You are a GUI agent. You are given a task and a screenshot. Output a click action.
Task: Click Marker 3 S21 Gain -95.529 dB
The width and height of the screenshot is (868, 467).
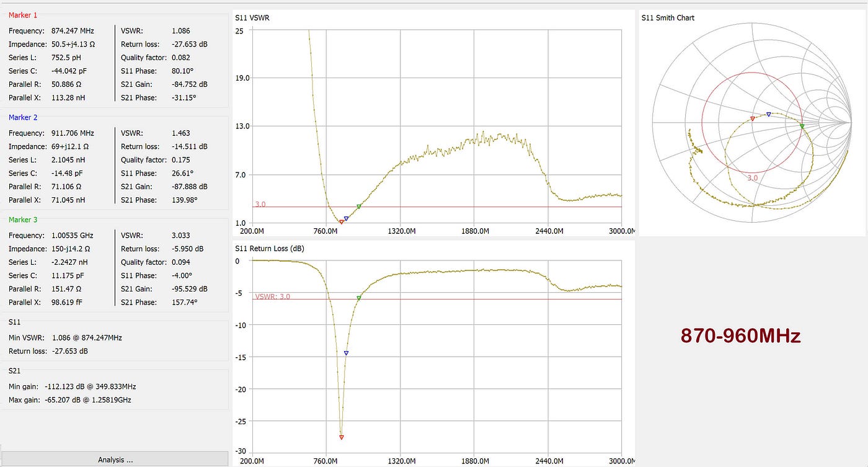coord(190,288)
